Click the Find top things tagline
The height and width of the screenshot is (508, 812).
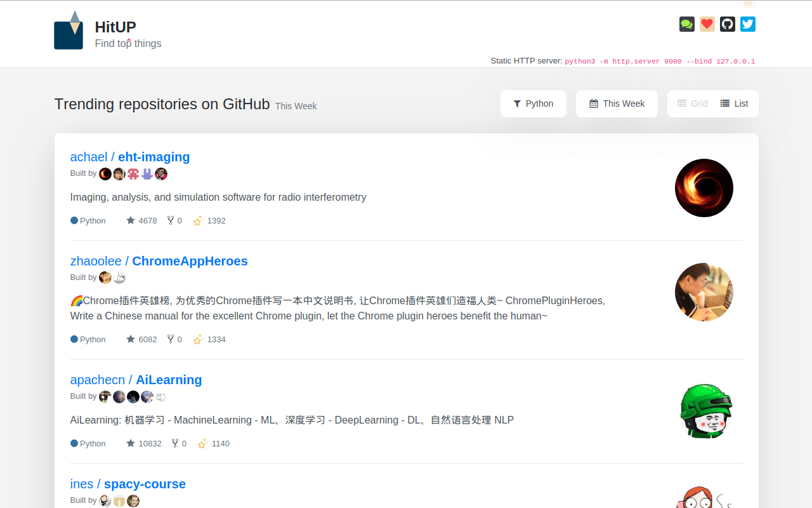[x=128, y=43]
